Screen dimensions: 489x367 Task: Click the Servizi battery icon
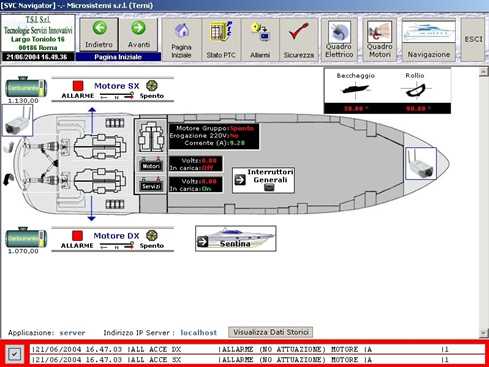[x=151, y=184]
